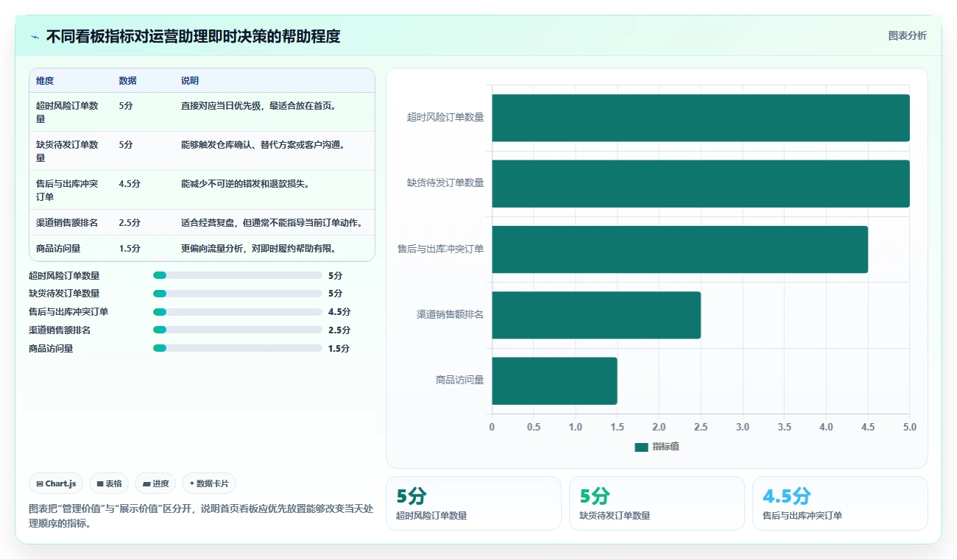Click the 2.5分 cell in the table
The width and height of the screenshot is (957, 560).
[130, 222]
